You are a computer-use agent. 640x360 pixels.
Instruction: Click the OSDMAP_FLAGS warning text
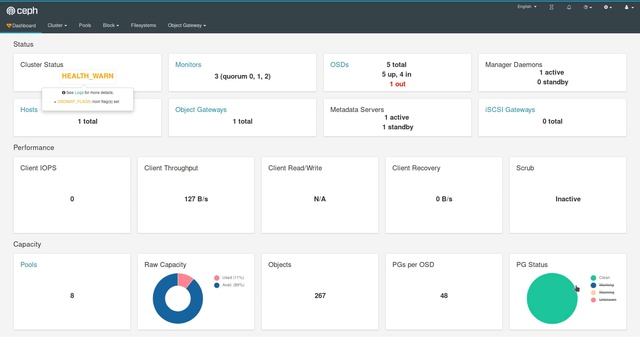[74, 102]
